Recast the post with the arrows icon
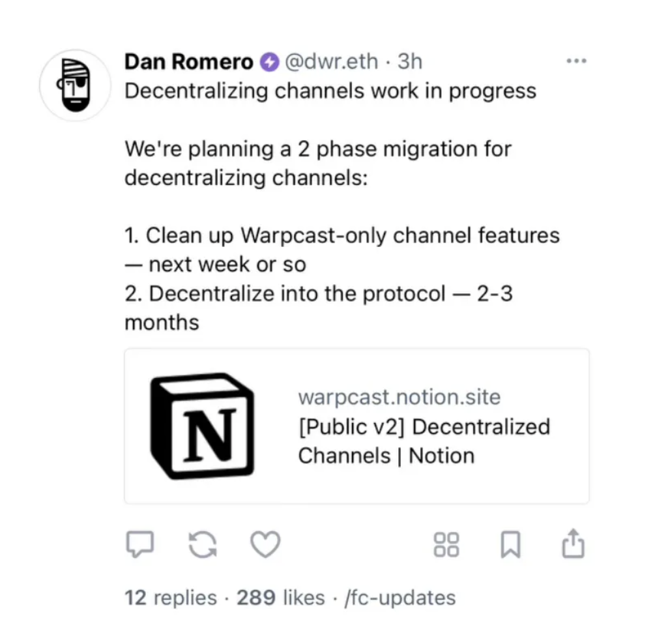The height and width of the screenshot is (644, 653). (x=203, y=544)
